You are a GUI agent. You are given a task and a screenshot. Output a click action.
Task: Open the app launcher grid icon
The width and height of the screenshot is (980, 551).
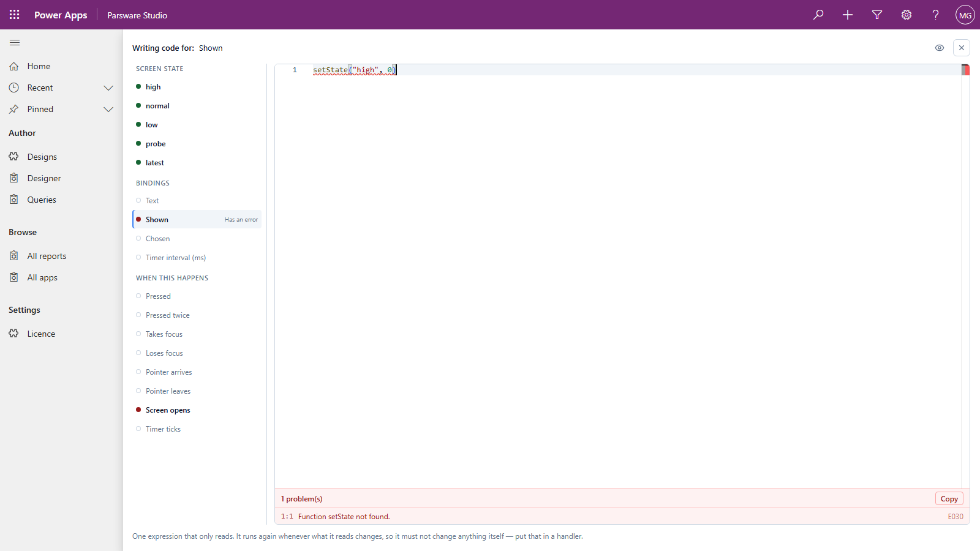[15, 15]
